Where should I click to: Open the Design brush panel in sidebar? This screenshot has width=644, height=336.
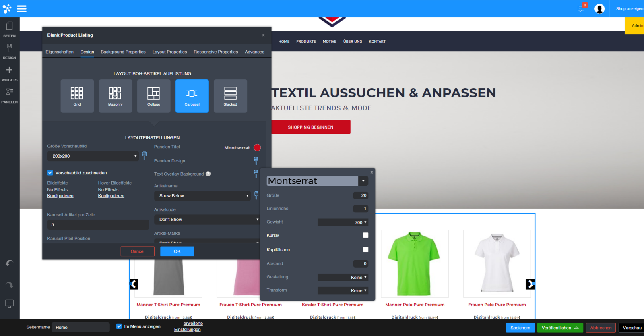click(9, 51)
